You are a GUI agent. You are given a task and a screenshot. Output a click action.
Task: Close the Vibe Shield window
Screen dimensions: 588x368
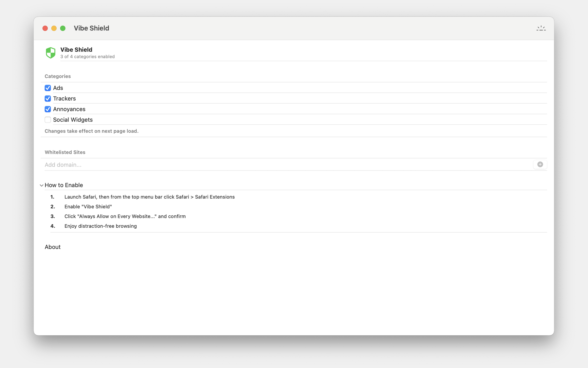45,28
